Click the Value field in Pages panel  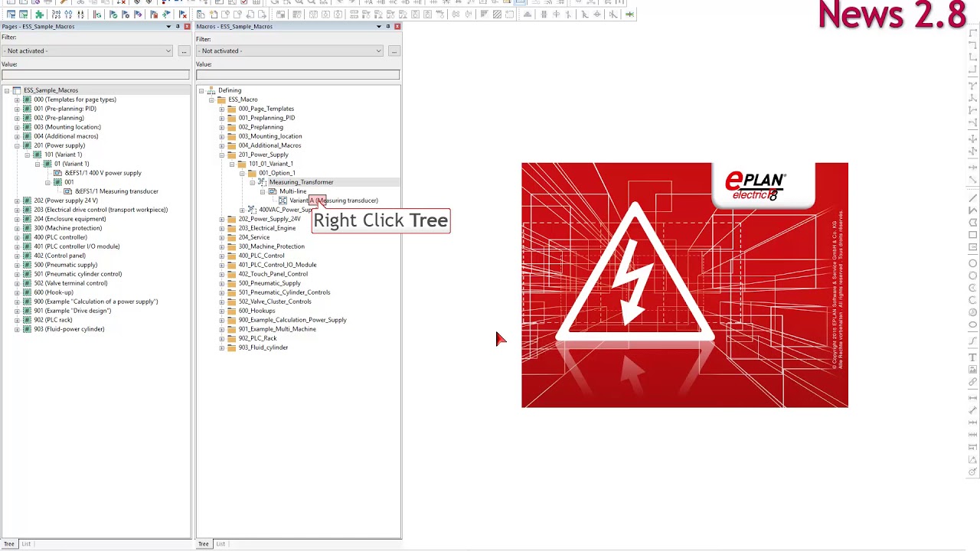[x=95, y=75]
